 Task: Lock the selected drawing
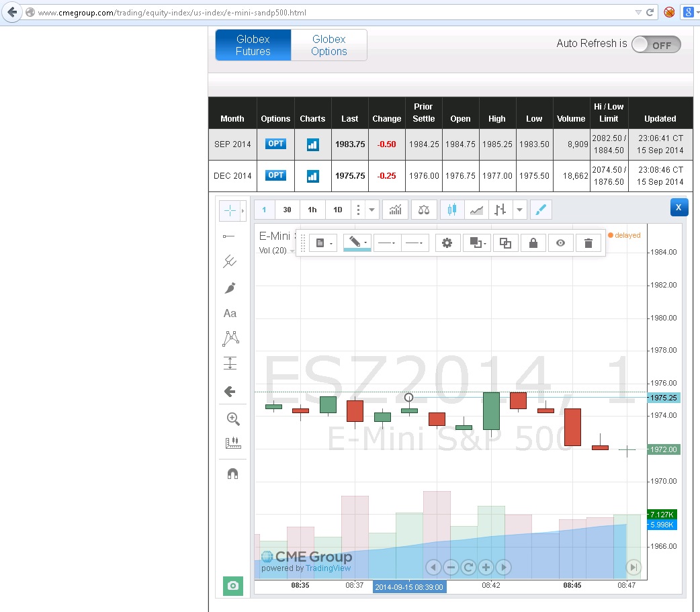click(533, 243)
